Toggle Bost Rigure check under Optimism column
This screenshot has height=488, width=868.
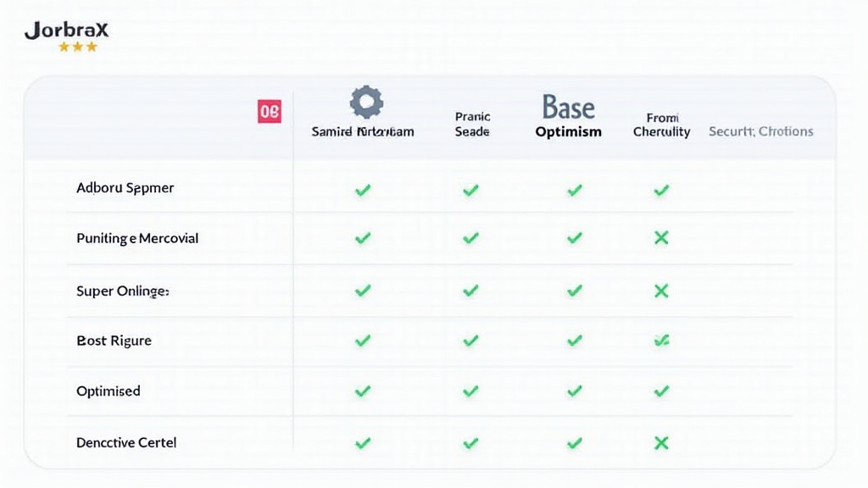coord(575,341)
